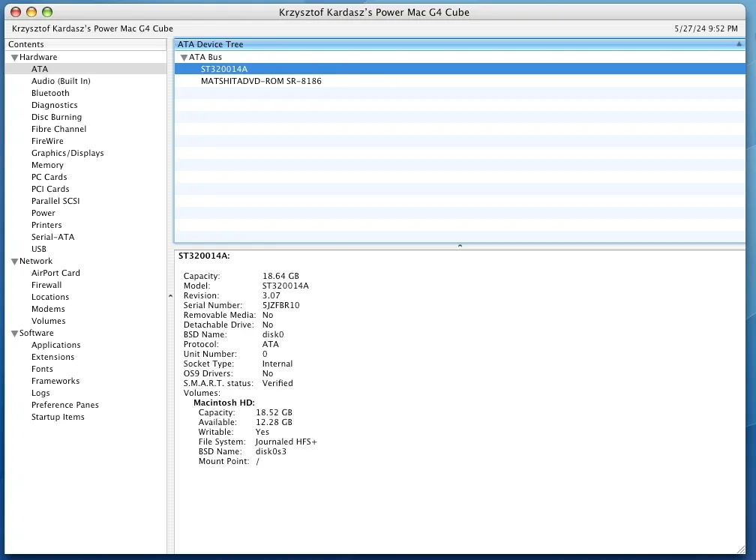Collapse the Hardware section triangle

point(14,57)
